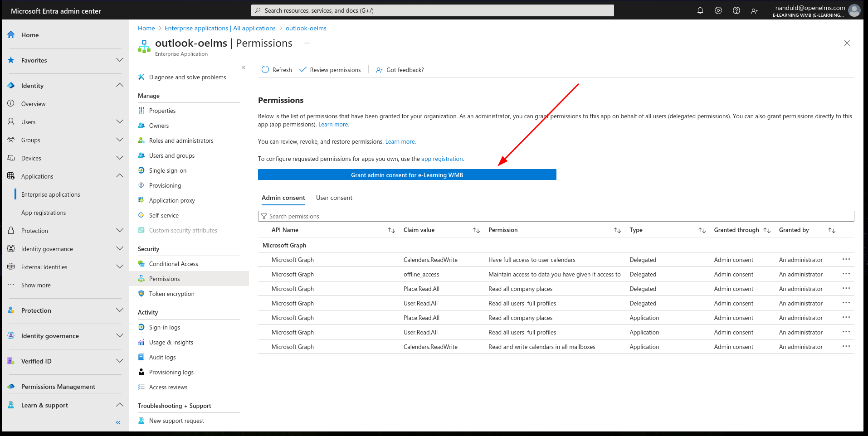Switch to the User consent tab

[334, 198]
